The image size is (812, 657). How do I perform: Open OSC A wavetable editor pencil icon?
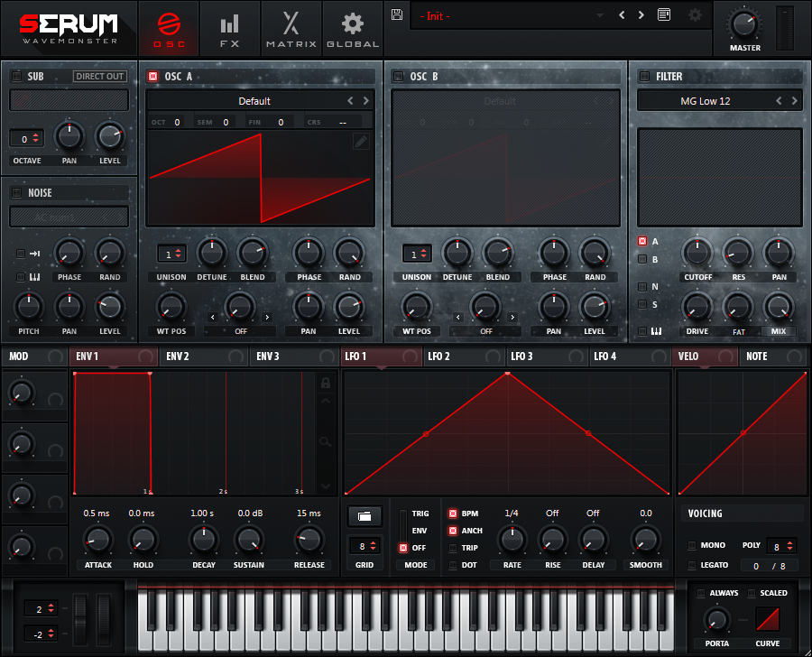click(361, 141)
